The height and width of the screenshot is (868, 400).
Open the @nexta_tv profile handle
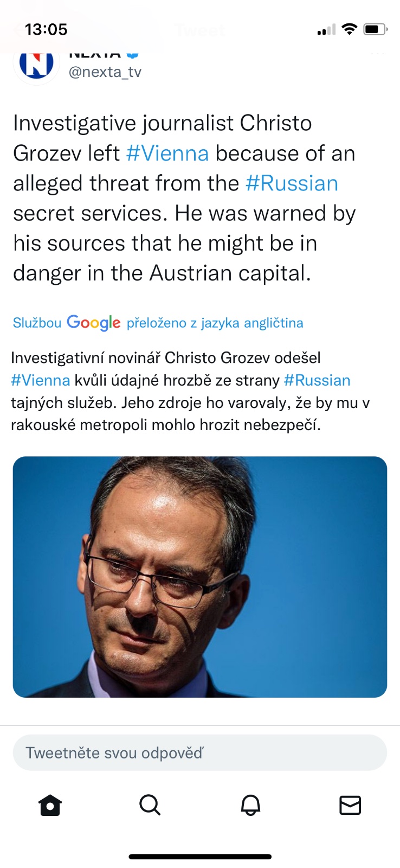pyautogui.click(x=105, y=72)
